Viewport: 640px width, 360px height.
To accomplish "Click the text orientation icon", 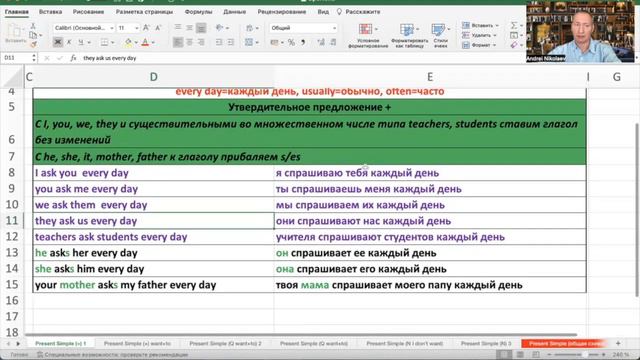I will click(x=220, y=27).
